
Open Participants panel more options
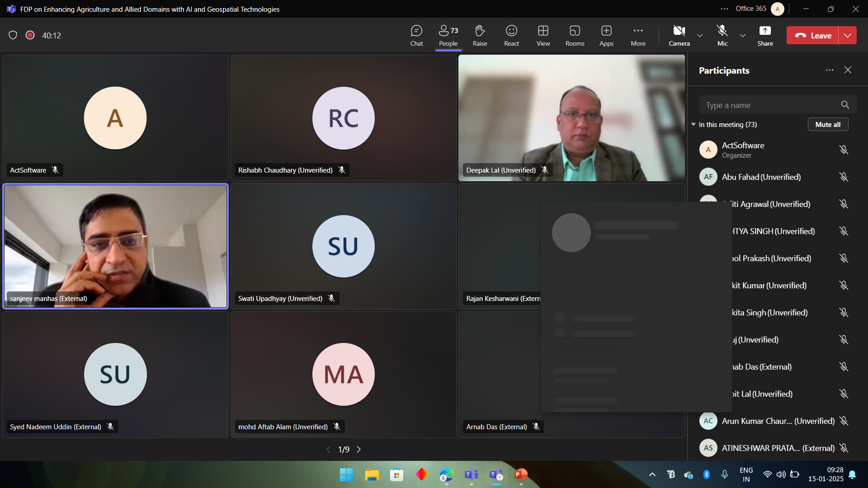pyautogui.click(x=830, y=70)
